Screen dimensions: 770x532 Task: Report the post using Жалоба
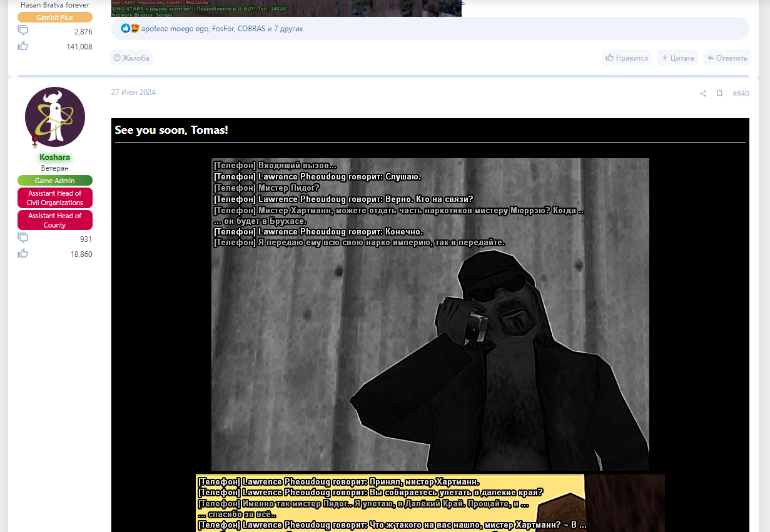pyautogui.click(x=131, y=58)
